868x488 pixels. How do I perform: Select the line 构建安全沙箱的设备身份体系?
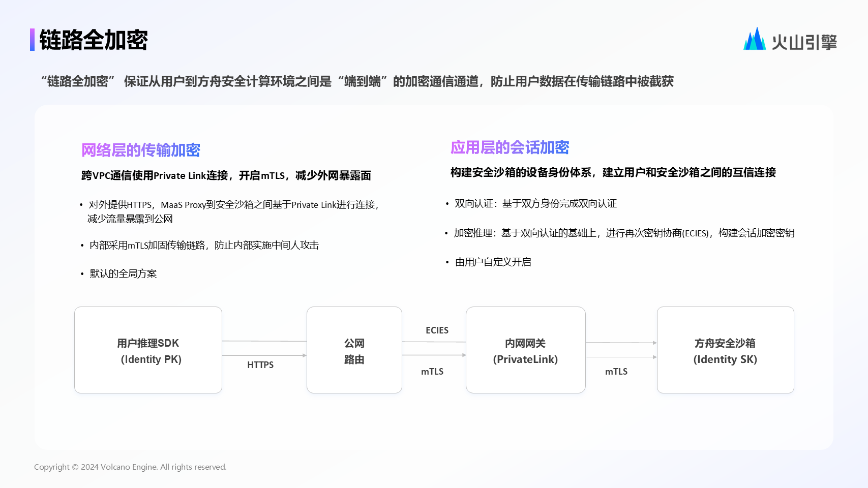tap(613, 172)
